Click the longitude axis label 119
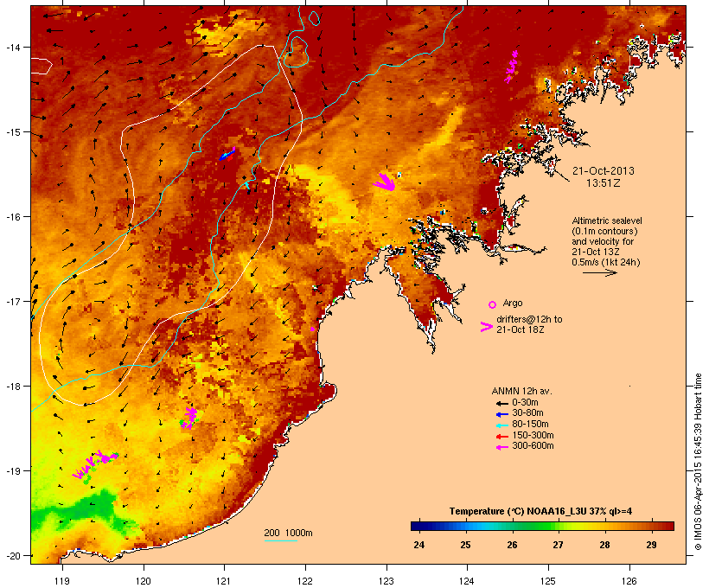Screen dimensions: 709x588 coord(62,581)
